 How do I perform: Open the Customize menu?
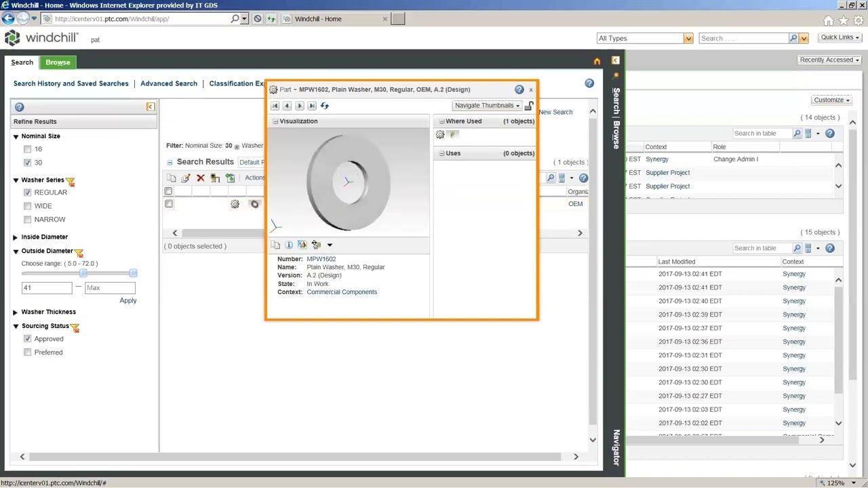pos(832,100)
